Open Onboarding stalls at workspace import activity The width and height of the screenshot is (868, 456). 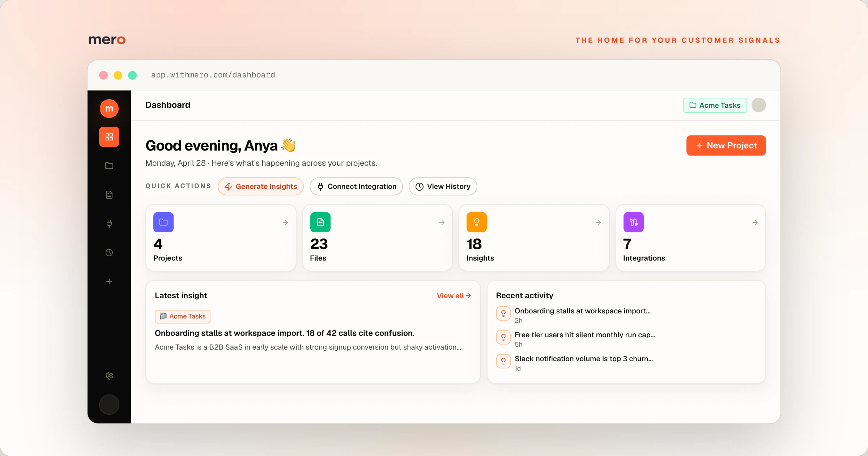[x=583, y=311]
